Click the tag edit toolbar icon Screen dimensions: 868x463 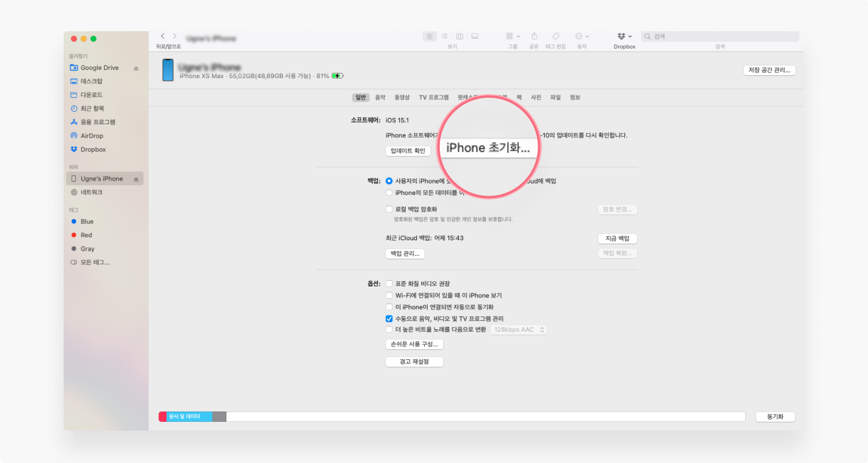point(556,36)
